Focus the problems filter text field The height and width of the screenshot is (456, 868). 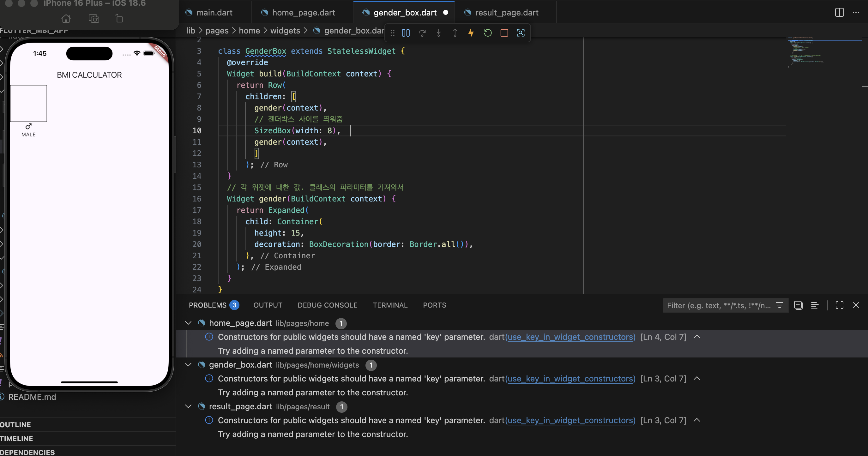720,305
